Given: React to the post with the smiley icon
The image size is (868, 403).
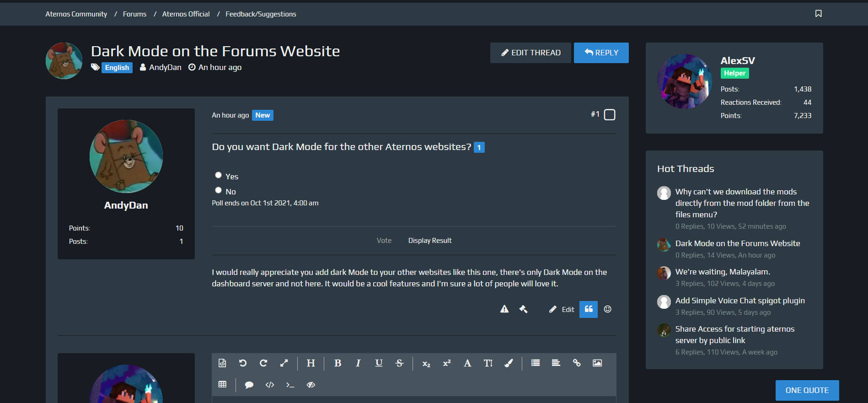Looking at the screenshot, I should [608, 309].
